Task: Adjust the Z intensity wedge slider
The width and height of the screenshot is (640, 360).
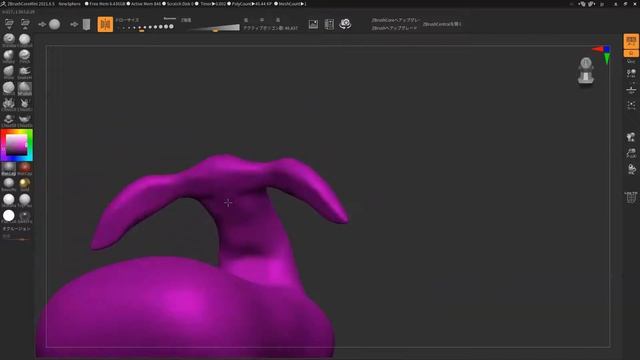Action: 215,28
